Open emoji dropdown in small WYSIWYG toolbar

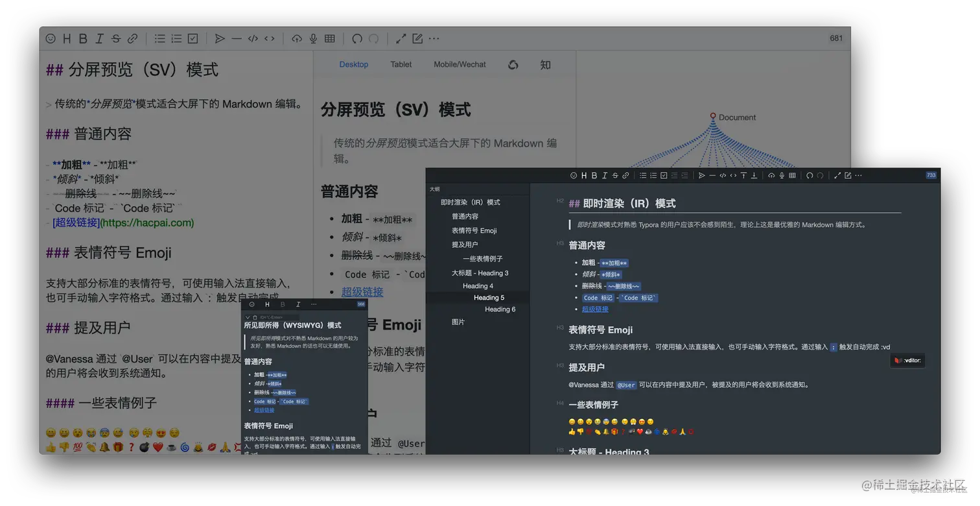pos(252,304)
